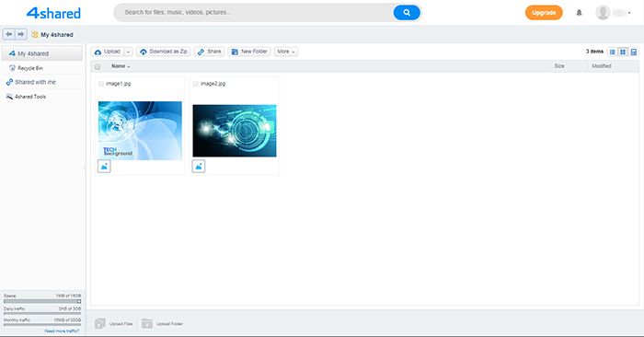The height and width of the screenshot is (337, 644).
Task: Click the Share button
Action: 210,52
